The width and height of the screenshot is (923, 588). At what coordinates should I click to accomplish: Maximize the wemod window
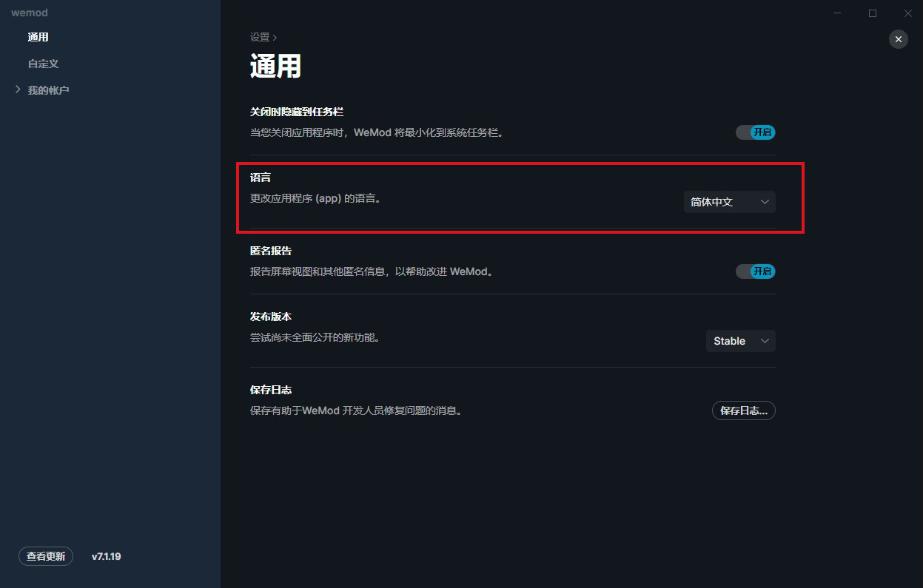pyautogui.click(x=873, y=13)
